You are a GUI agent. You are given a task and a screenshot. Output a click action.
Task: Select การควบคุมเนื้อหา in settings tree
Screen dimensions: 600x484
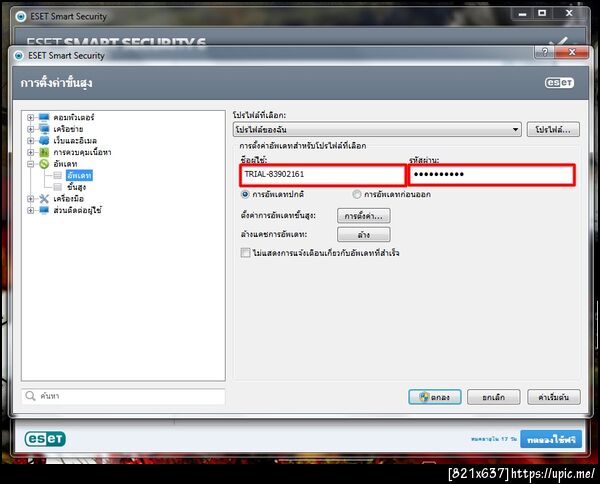point(82,152)
